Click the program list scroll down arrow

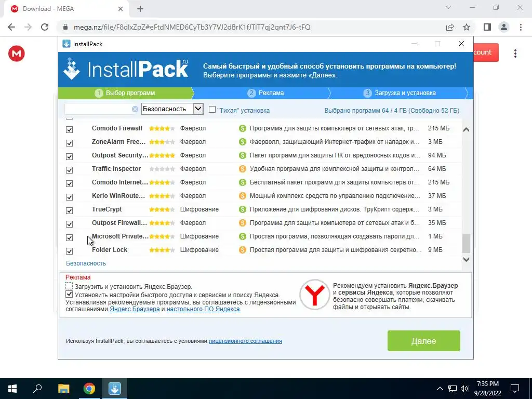pyautogui.click(x=466, y=260)
